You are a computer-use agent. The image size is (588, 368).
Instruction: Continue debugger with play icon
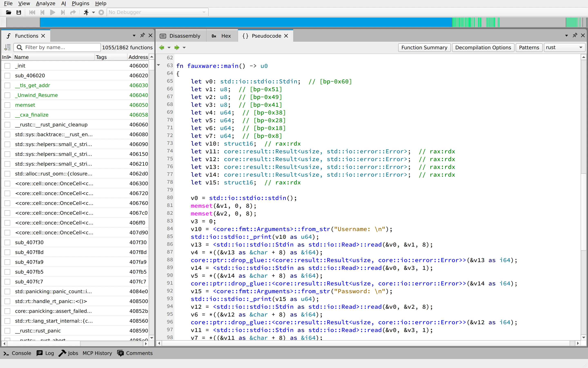click(52, 12)
